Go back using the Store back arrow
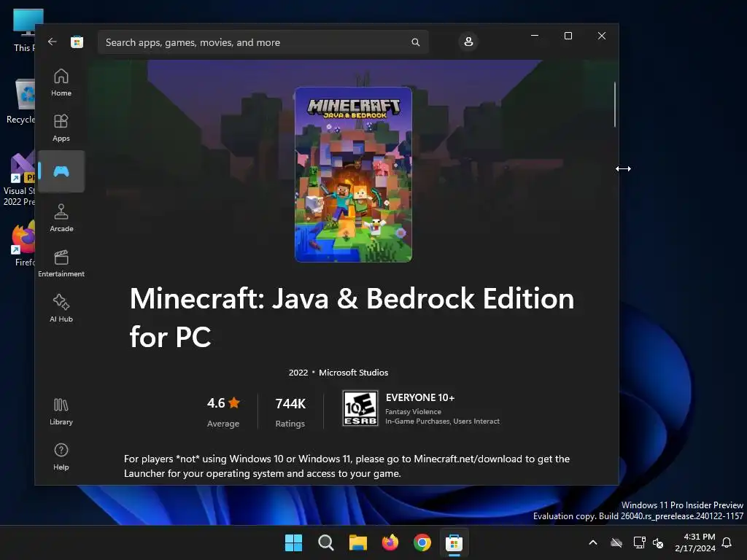This screenshot has width=747, height=560. pyautogui.click(x=52, y=42)
